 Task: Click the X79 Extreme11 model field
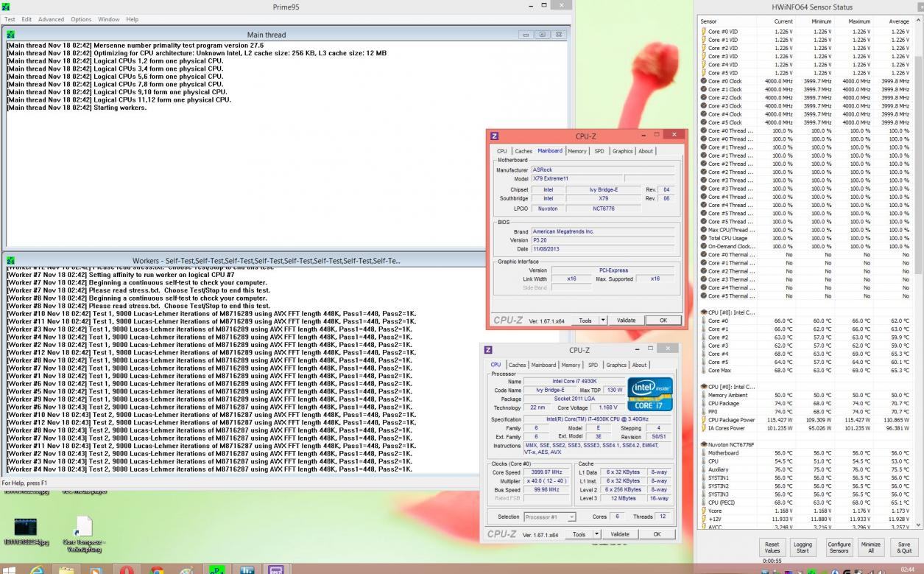576,178
